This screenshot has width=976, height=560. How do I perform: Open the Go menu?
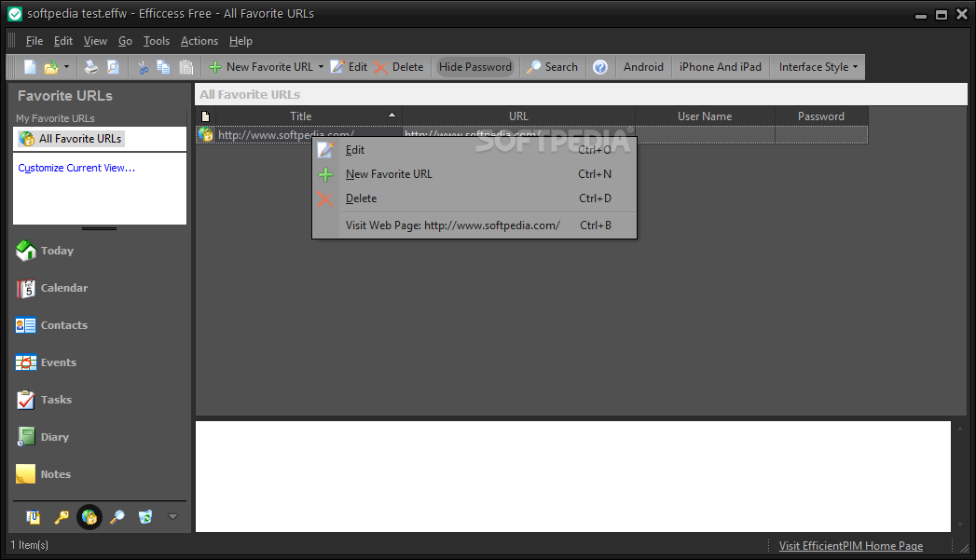click(x=125, y=41)
